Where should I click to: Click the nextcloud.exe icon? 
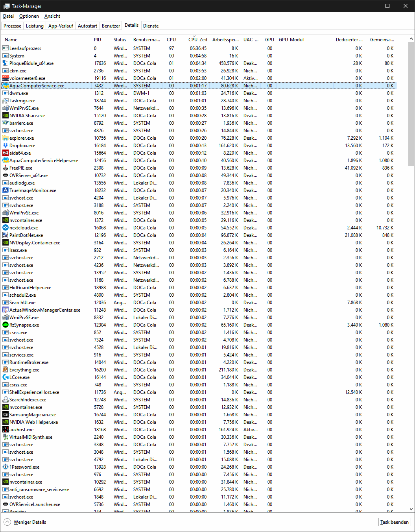click(6, 228)
